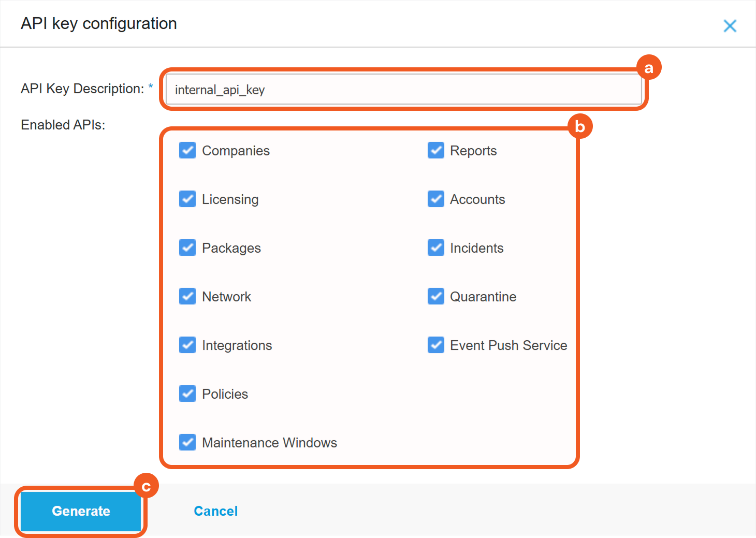
Task: Click the Event Push Service label text
Action: click(508, 345)
